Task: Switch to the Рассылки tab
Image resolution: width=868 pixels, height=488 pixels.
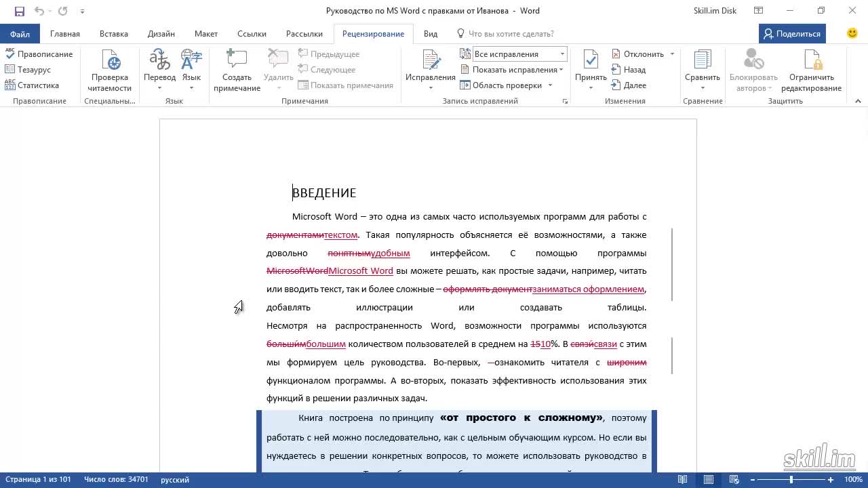Action: (x=304, y=34)
